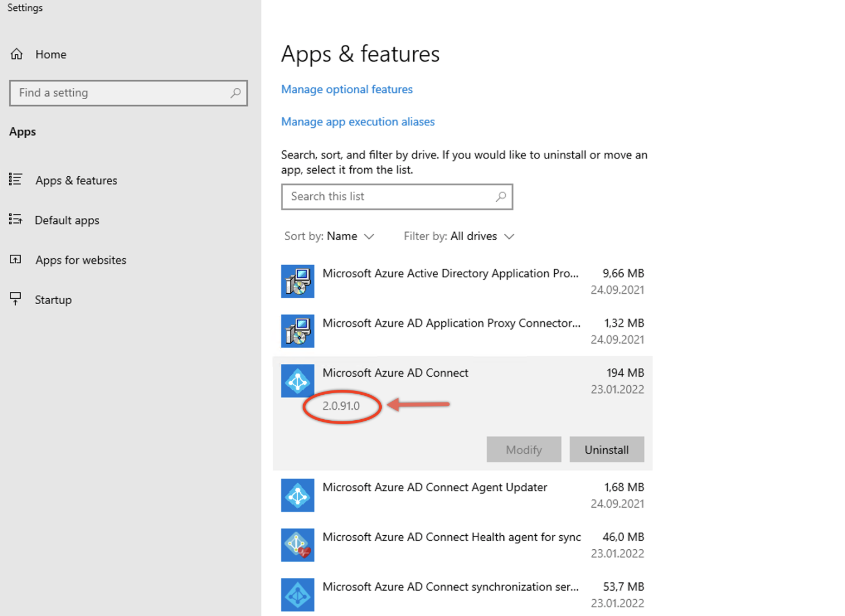The width and height of the screenshot is (845, 616).
Task: Focus the Find a setting field
Action: pos(129,93)
